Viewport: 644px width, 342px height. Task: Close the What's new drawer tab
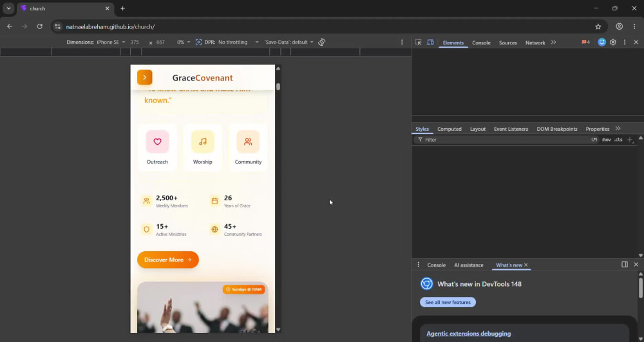[x=526, y=265]
